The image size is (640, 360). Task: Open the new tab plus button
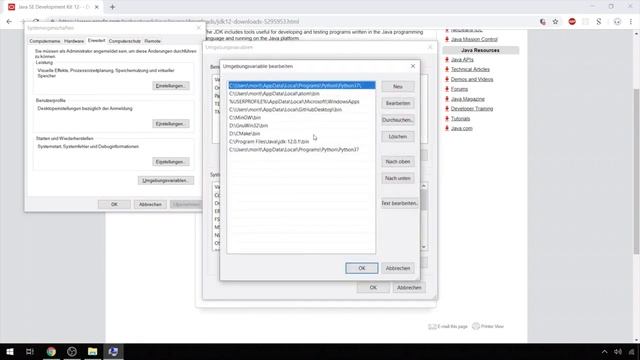tap(112, 7)
